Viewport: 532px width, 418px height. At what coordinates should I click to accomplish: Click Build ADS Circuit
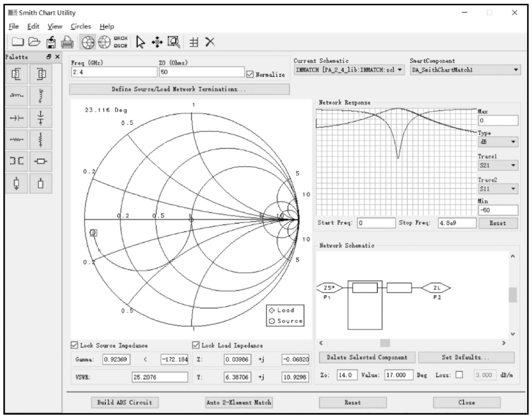point(125,402)
